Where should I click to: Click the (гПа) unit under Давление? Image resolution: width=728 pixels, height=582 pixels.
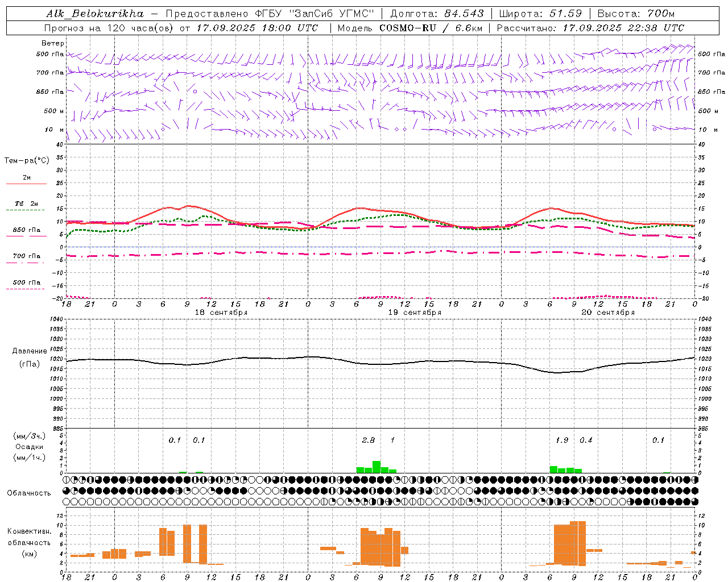click(30, 364)
